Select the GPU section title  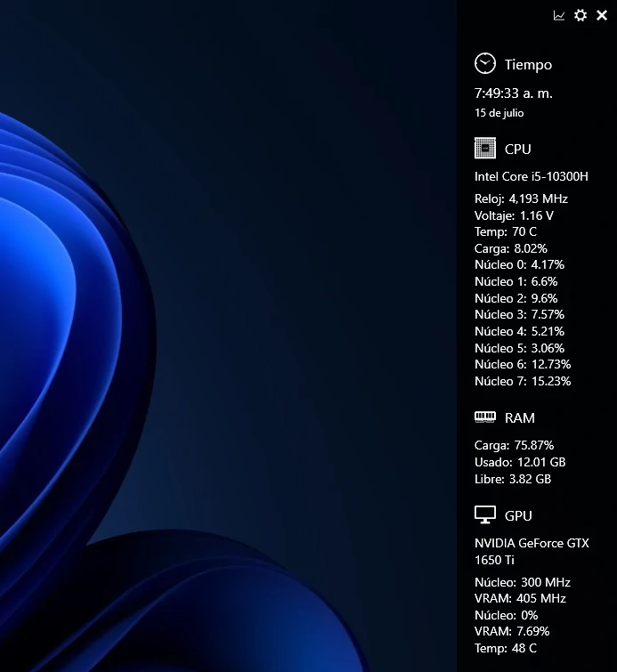(518, 515)
